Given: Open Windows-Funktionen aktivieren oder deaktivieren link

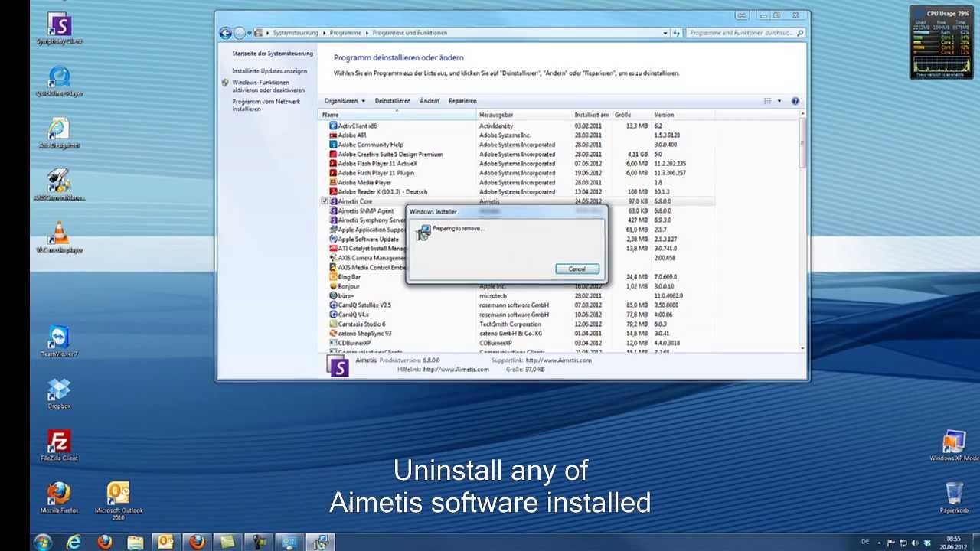Looking at the screenshot, I should (268, 86).
